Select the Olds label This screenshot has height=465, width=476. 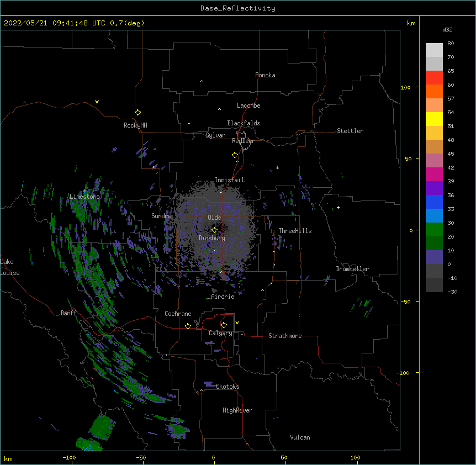point(214,218)
